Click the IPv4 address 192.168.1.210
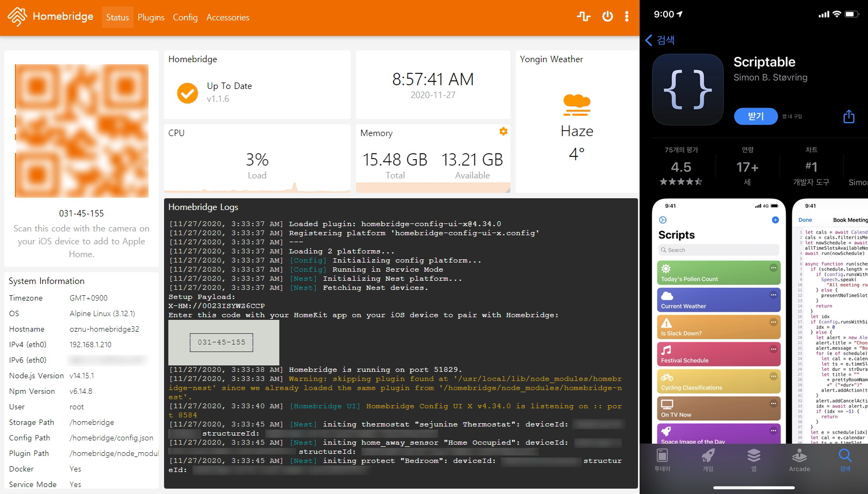 91,345
